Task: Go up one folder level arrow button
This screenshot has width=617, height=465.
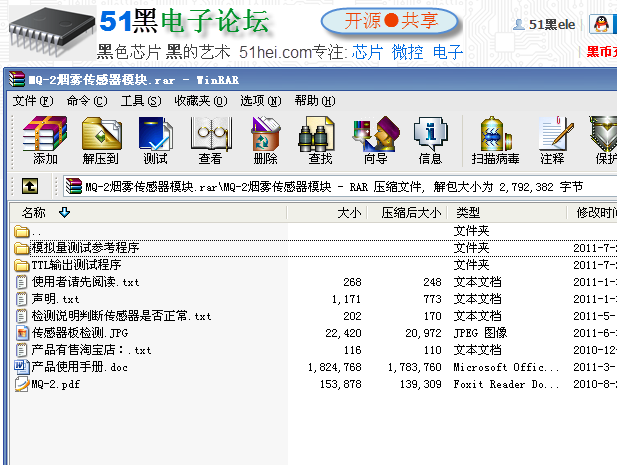Action: pos(30,186)
